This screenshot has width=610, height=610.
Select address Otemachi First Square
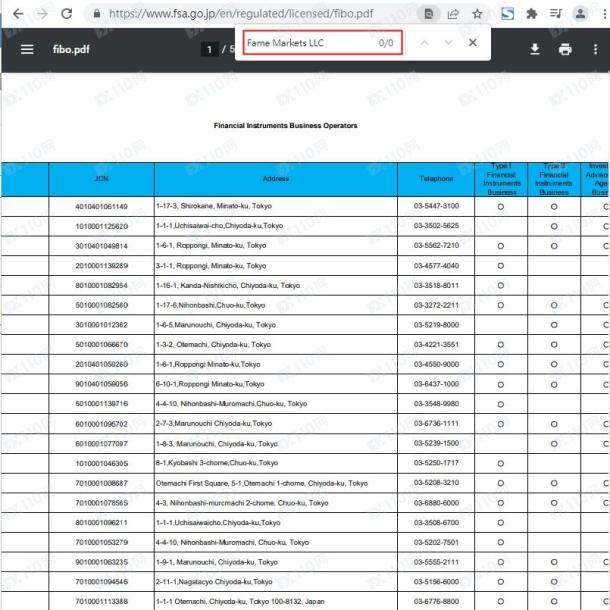[x=261, y=483]
